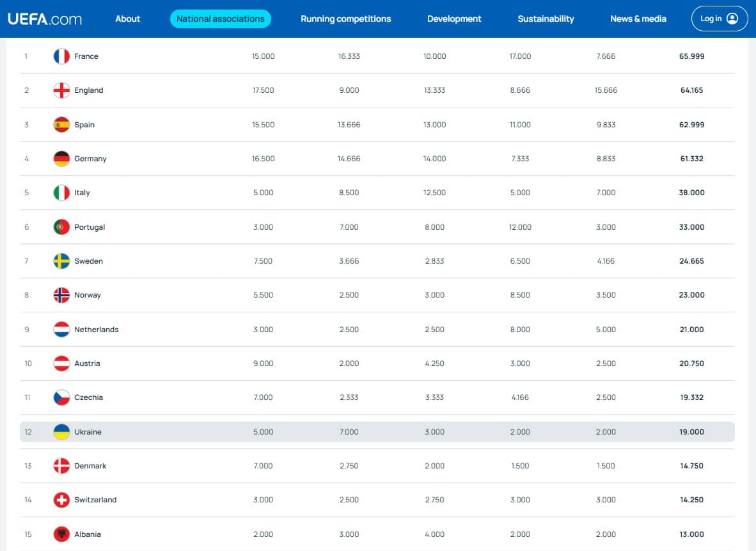Click Spain's total 62.999
The width and height of the screenshot is (756, 551).
pyautogui.click(x=691, y=125)
